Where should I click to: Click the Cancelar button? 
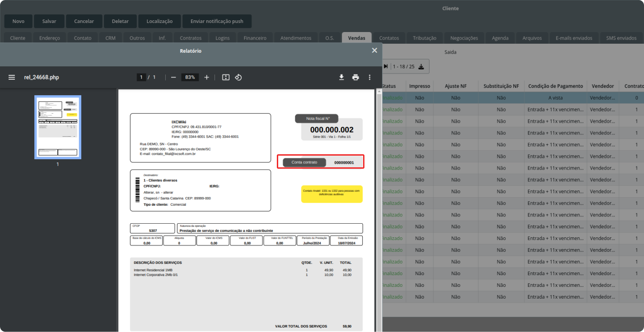pyautogui.click(x=84, y=21)
